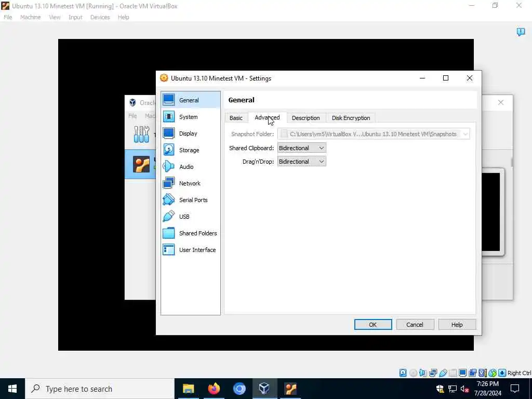Select the Ubuntu VM entry in Manager window

140,164
